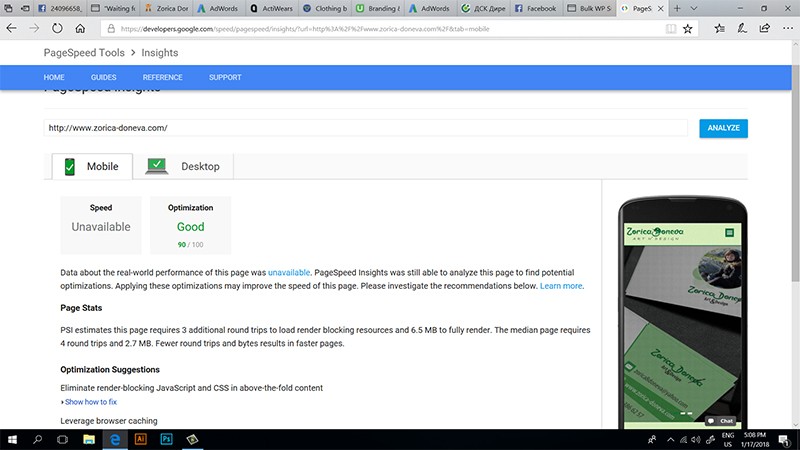
Task: Click the PageSpeed Tools breadcrumb link
Action: (x=84, y=53)
